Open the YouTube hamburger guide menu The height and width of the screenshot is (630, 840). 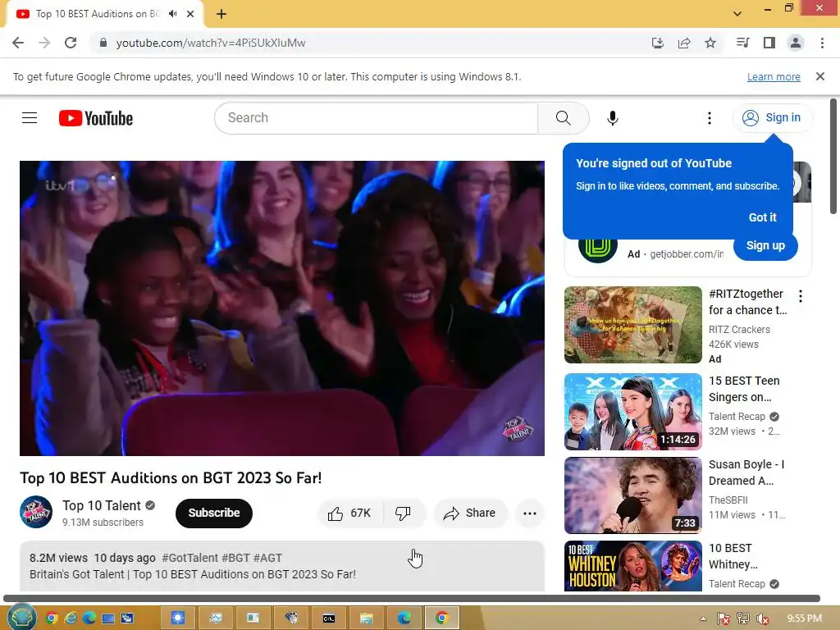[x=30, y=118]
